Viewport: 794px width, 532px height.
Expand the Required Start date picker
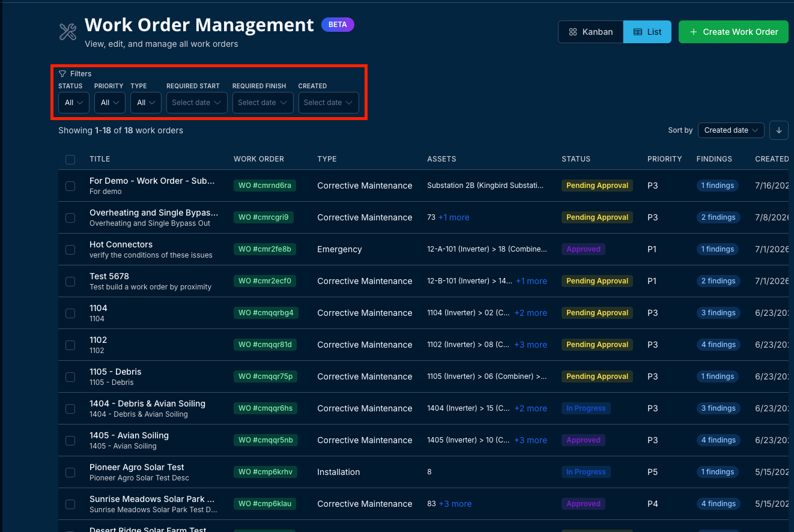coord(197,103)
